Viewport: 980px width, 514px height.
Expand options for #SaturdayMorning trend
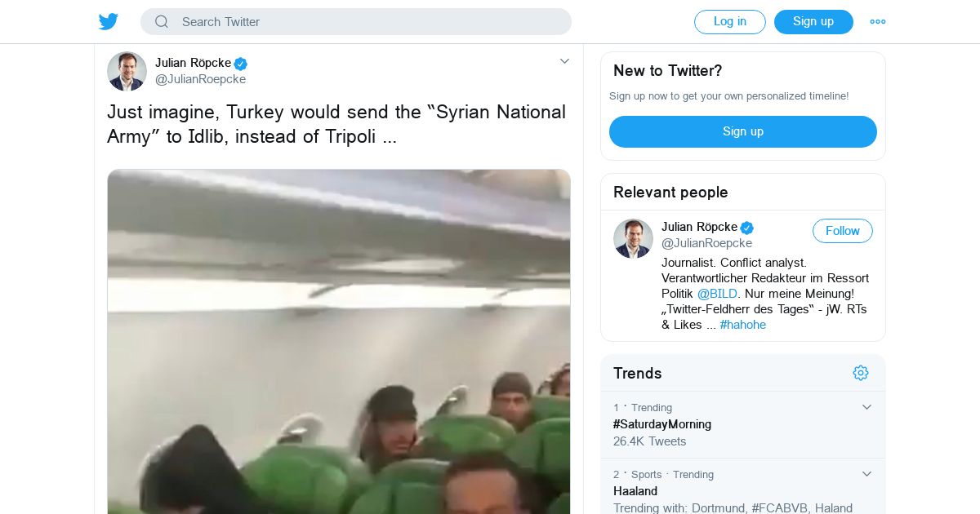pyautogui.click(x=867, y=407)
